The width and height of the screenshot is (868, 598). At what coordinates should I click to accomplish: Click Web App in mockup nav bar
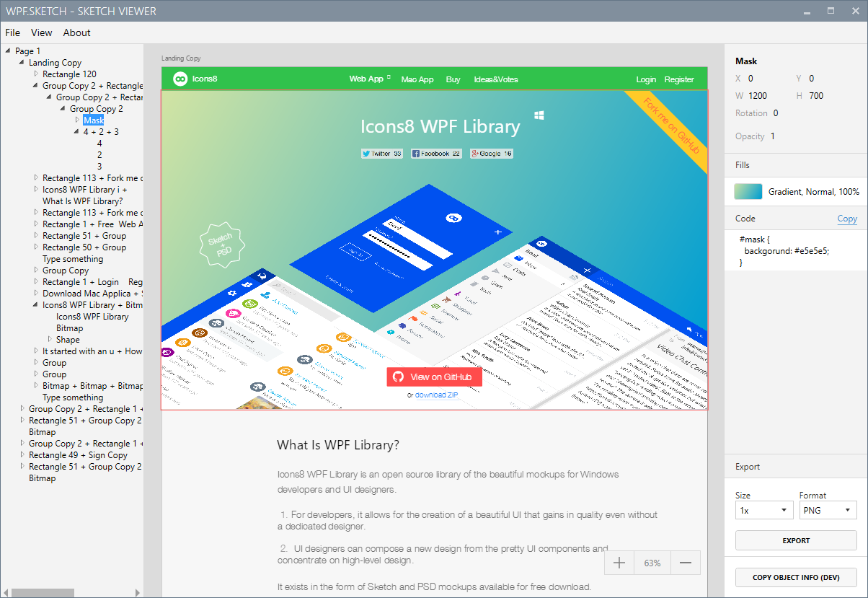(x=366, y=79)
